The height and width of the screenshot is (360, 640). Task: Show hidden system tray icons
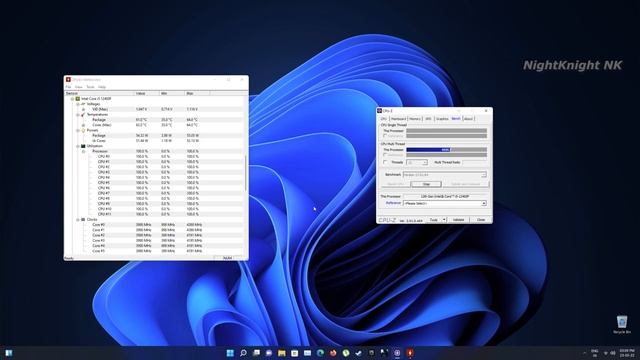tap(584, 353)
